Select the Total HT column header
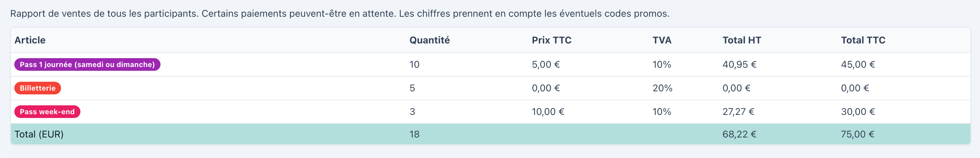Screen dimensions: 980x158 pos(741,40)
